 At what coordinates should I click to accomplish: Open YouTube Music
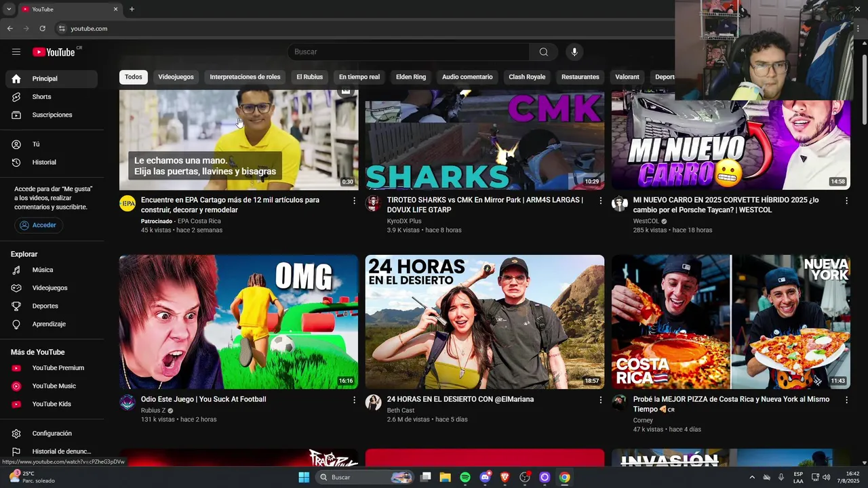click(x=52, y=386)
